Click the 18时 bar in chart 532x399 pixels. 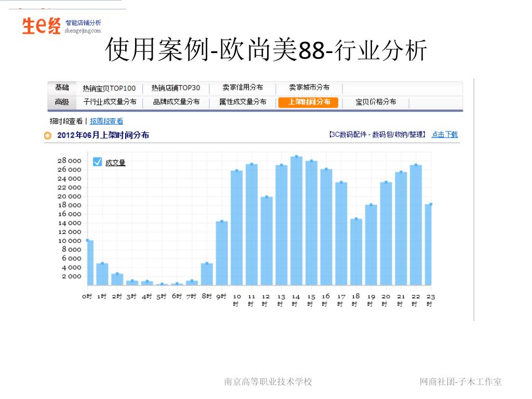356,252
